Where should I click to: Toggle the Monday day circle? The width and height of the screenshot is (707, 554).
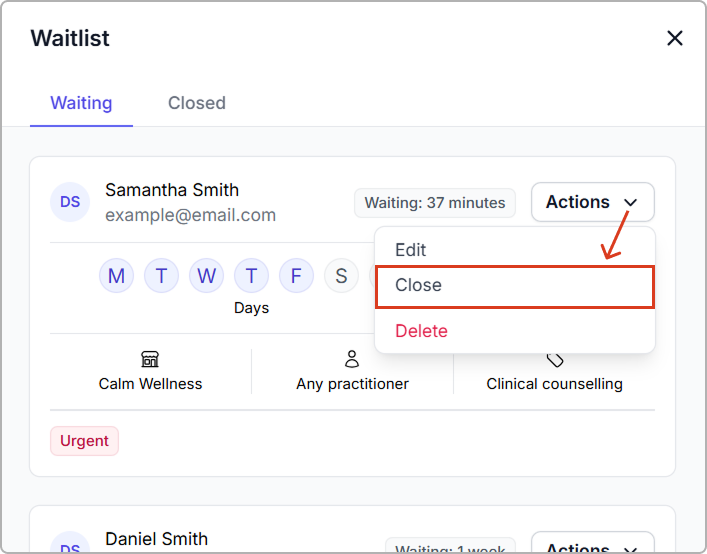click(116, 275)
